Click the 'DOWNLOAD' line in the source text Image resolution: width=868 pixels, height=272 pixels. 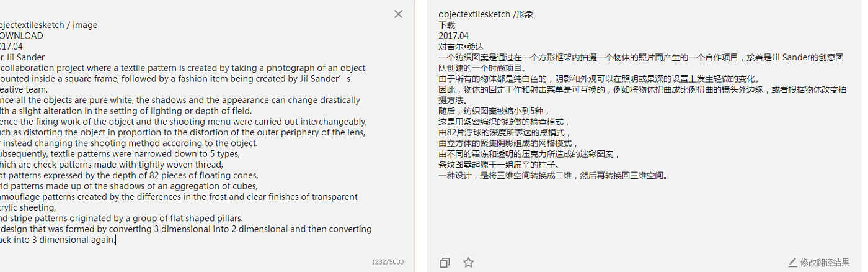pyautogui.click(x=21, y=35)
